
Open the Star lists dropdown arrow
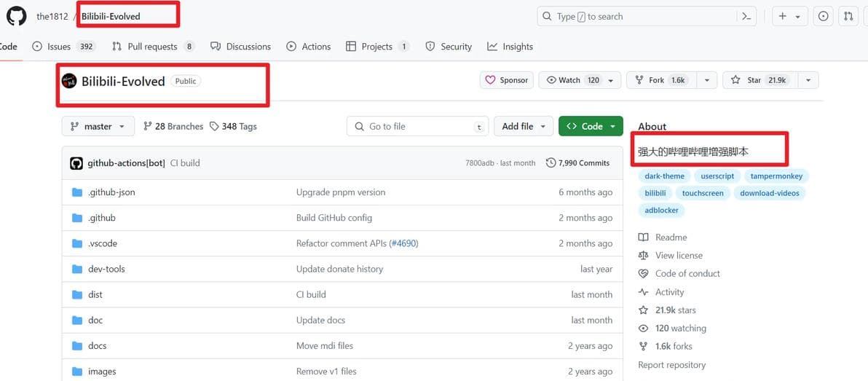coord(808,80)
